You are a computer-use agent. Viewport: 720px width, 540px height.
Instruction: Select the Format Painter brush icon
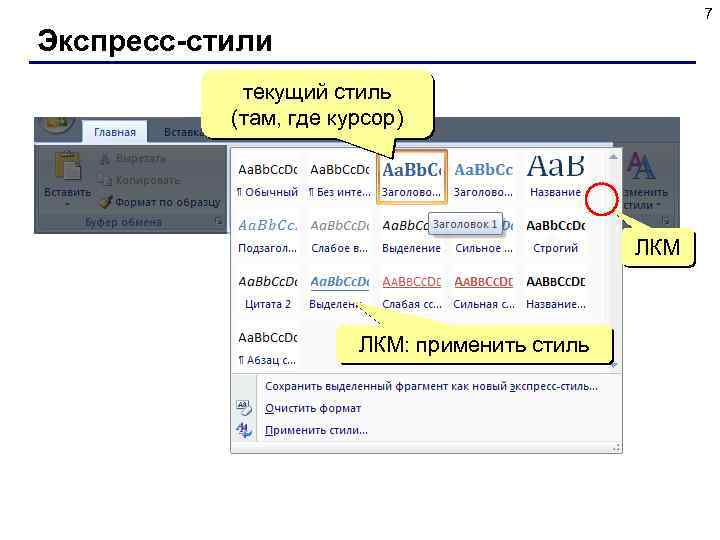click(x=106, y=202)
